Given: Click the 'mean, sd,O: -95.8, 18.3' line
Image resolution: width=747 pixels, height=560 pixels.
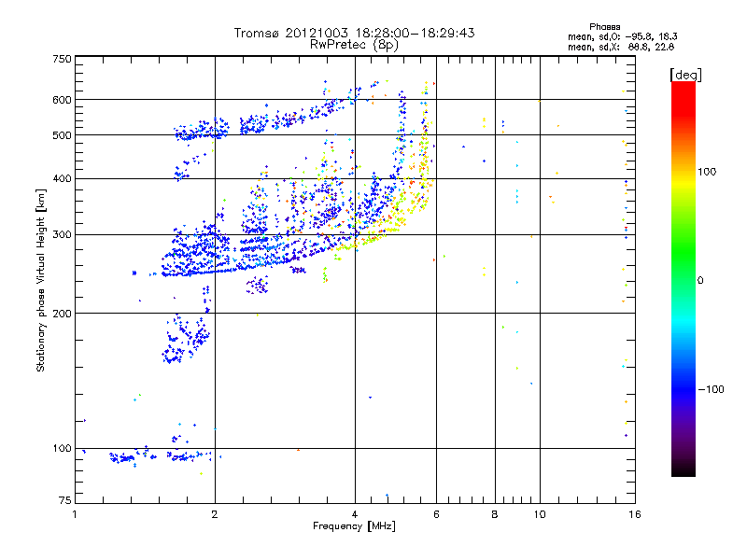Looking at the screenshot, I should coord(623,36).
